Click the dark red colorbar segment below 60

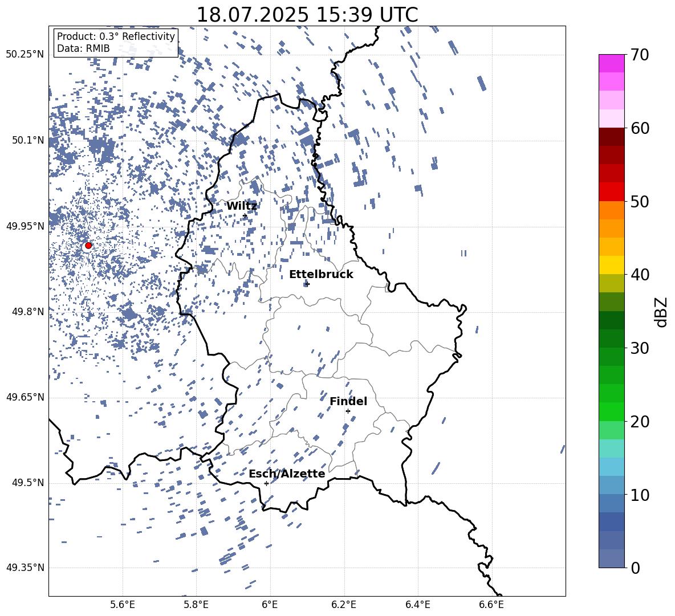(x=611, y=137)
